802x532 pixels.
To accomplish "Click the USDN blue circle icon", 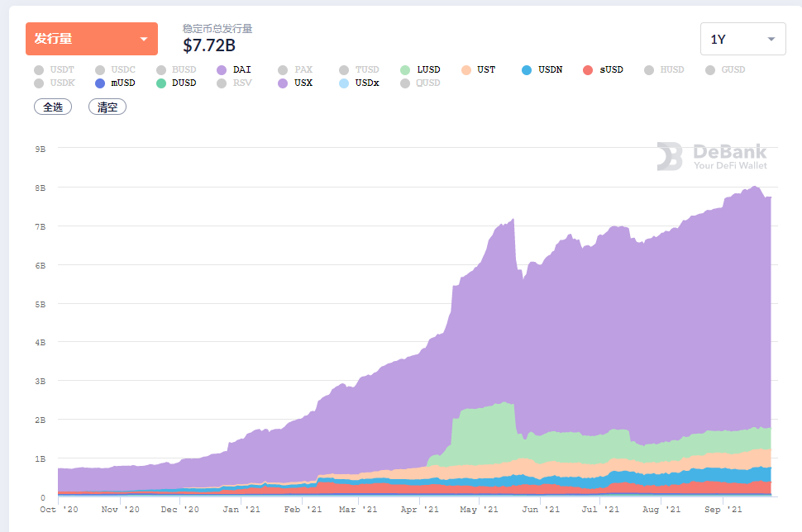I will click(x=528, y=69).
